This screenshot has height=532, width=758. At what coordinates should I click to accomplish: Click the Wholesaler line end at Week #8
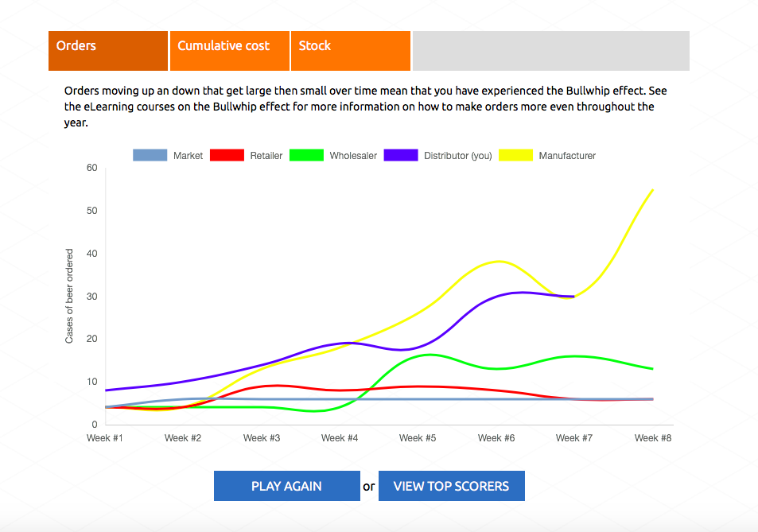(x=653, y=369)
